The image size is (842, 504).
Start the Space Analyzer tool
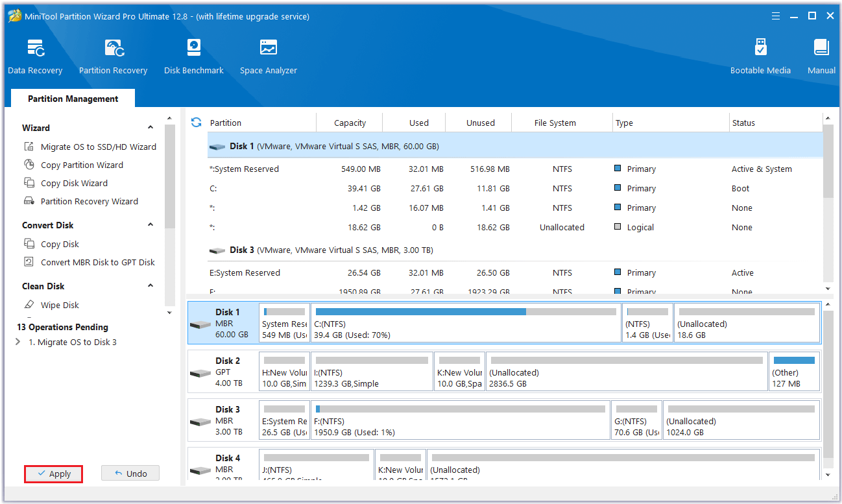click(268, 57)
